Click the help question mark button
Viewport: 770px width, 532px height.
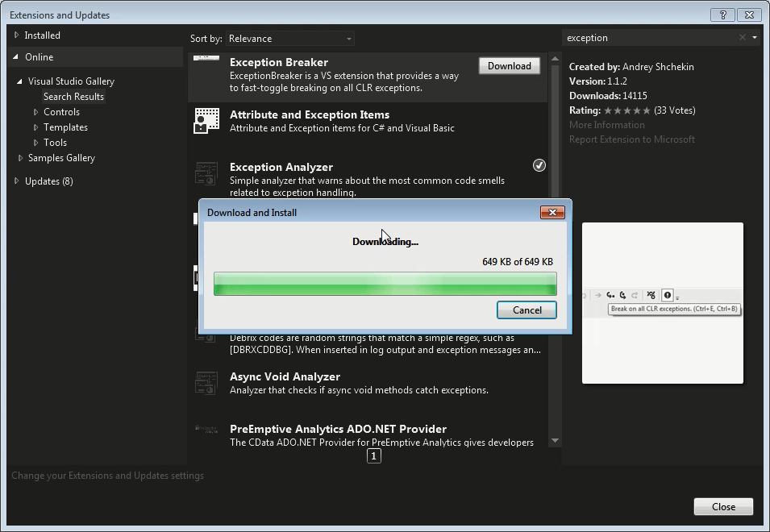point(723,15)
